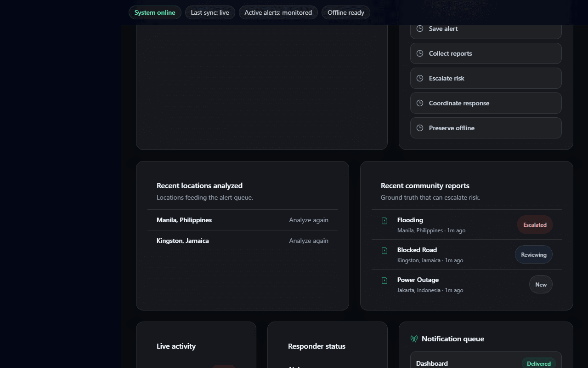This screenshot has height=368, width=588.
Task: Click the System online status pill
Action: (155, 12)
